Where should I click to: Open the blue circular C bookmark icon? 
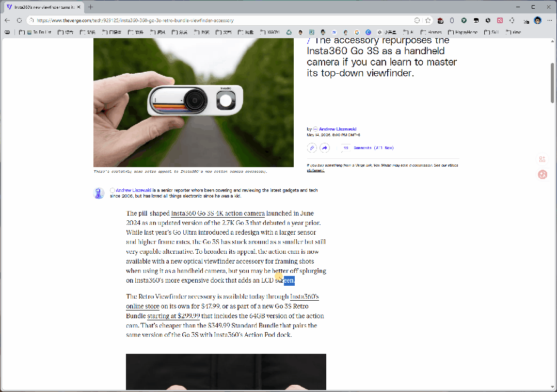pos(369,32)
